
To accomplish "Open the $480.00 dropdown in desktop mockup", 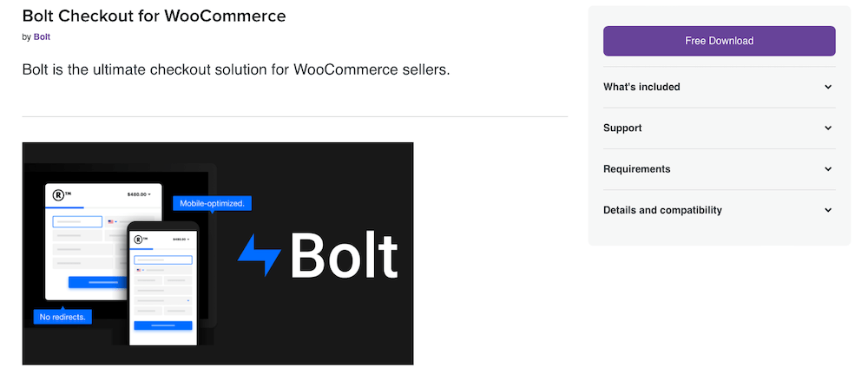I will 139,194.
